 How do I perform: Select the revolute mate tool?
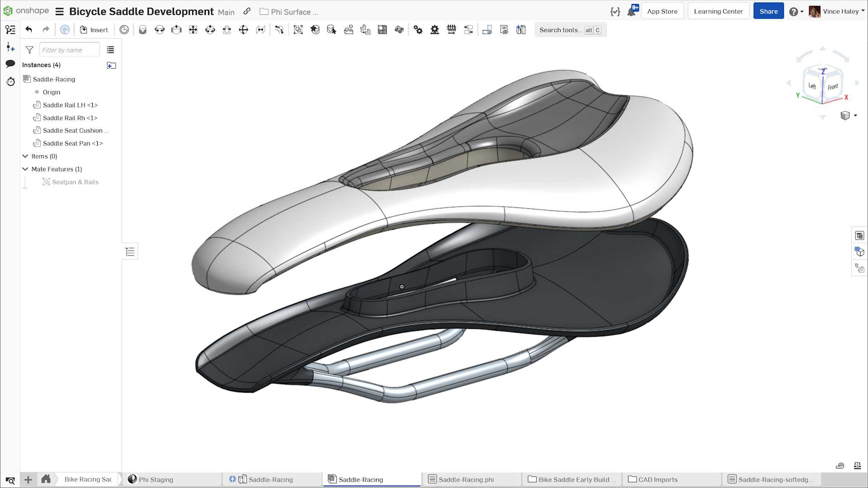point(160,30)
